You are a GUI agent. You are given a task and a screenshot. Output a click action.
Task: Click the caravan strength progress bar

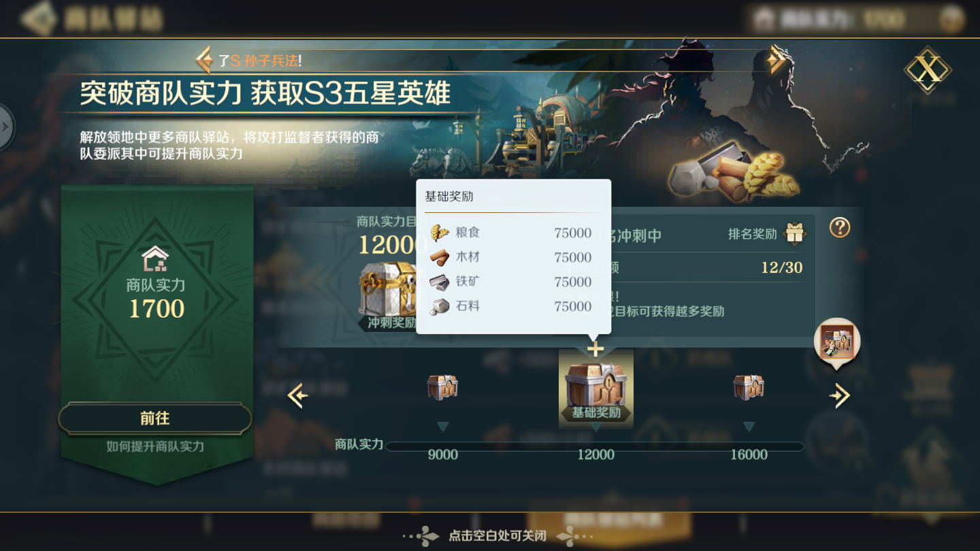pos(595,446)
